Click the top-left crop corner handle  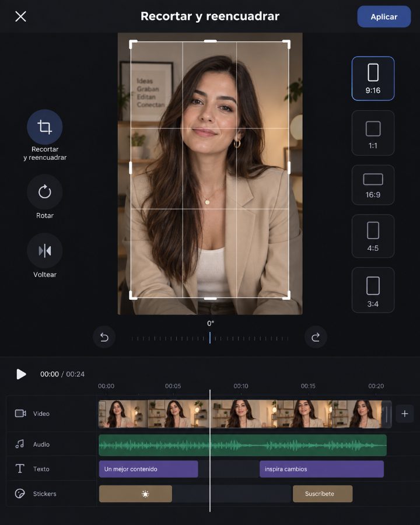pos(133,44)
